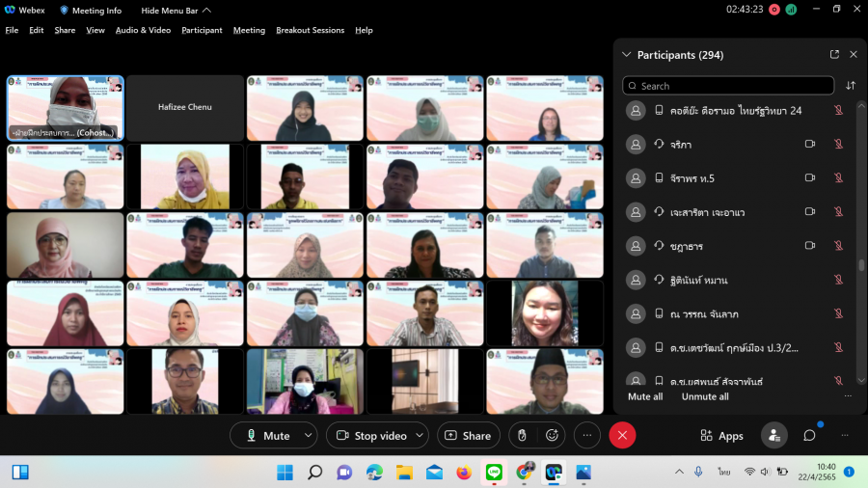Open LINE from the Windows taskbar
The height and width of the screenshot is (488, 868).
click(494, 473)
